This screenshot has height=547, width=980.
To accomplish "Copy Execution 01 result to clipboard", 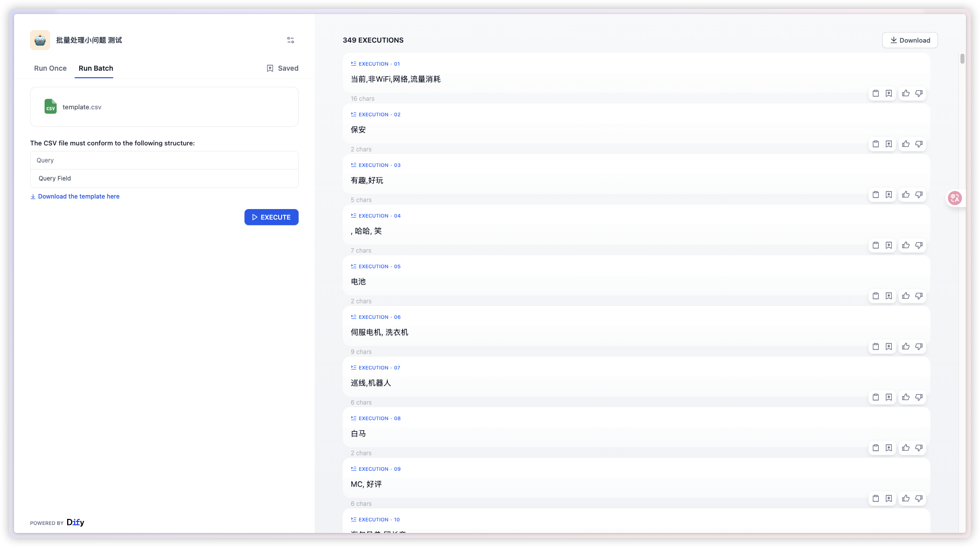I will (x=876, y=93).
